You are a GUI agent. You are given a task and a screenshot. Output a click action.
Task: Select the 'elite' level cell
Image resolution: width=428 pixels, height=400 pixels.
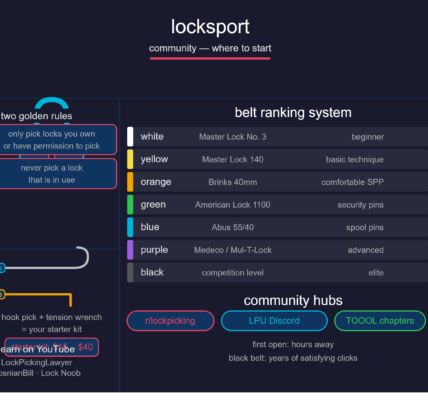click(376, 273)
